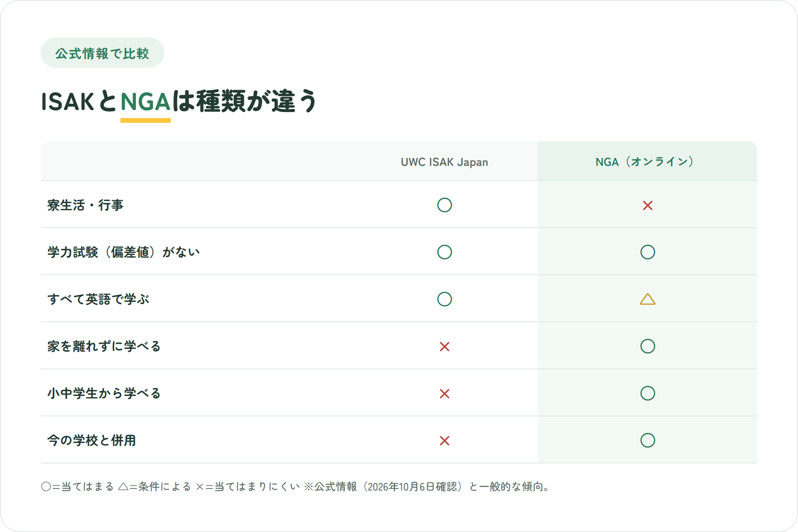Image resolution: width=798 pixels, height=532 pixels.
Task: Click the NGA(オンライン) column header
Action: [648, 162]
